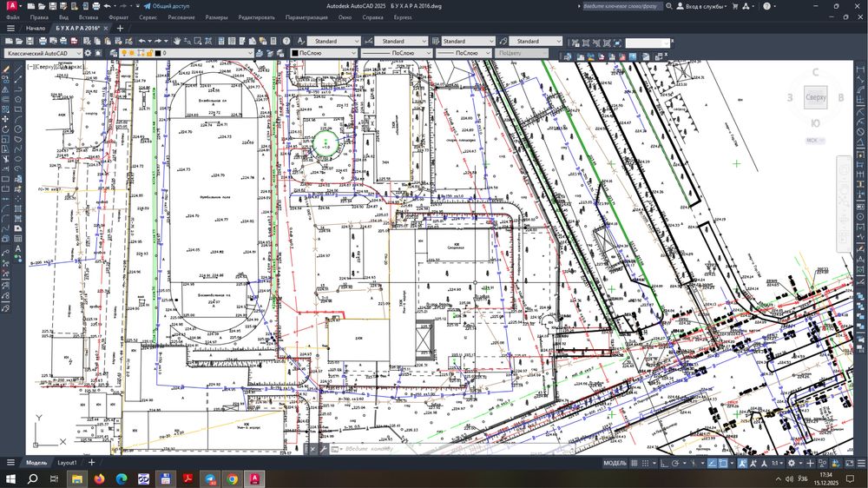
Task: Toggle layer on/off lightbulb in layer dropdown
Action: pyautogui.click(x=124, y=53)
